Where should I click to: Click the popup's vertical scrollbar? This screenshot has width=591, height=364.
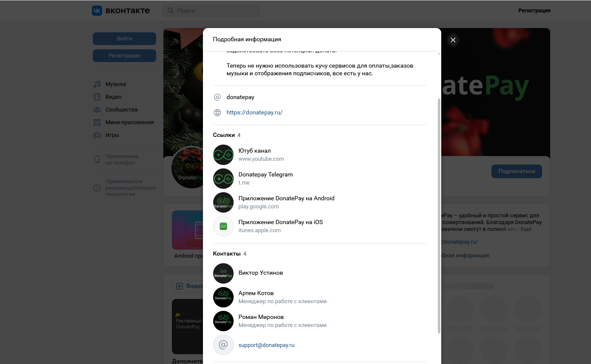[x=439, y=213]
